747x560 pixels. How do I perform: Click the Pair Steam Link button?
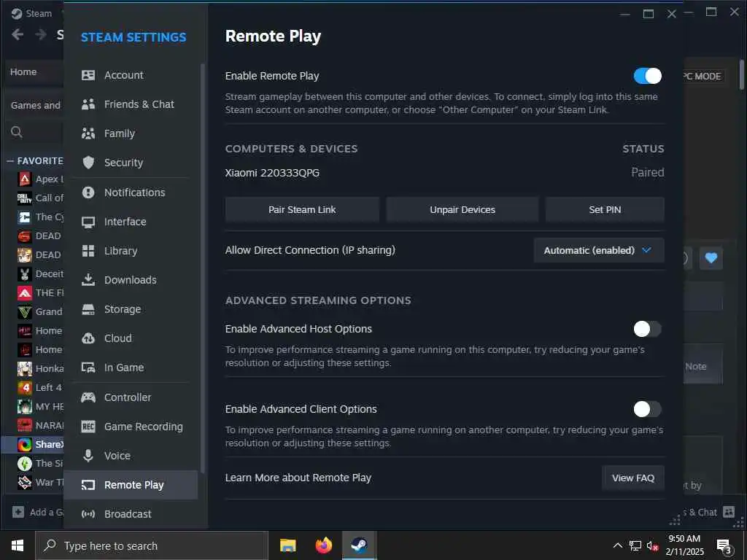click(302, 210)
